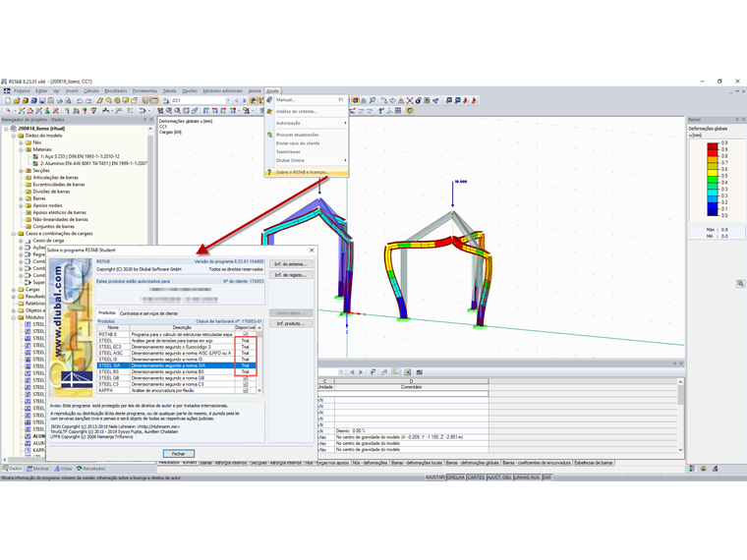This screenshot has width=747, height=560.
Task: Toggle the STEEL CS available checkbox
Action: point(246,384)
